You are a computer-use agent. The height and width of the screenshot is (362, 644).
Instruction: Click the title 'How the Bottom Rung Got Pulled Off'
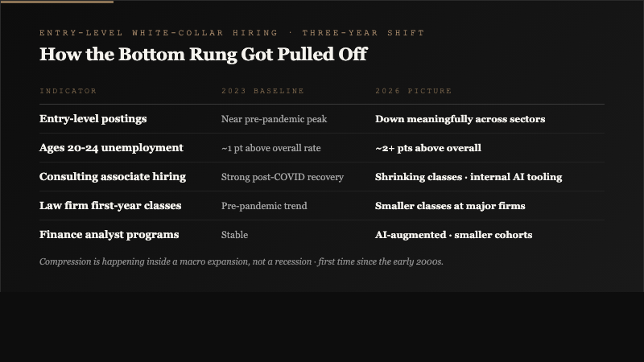[x=203, y=55]
